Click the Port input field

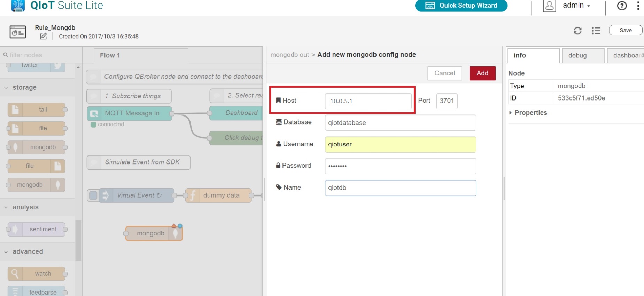click(x=447, y=101)
